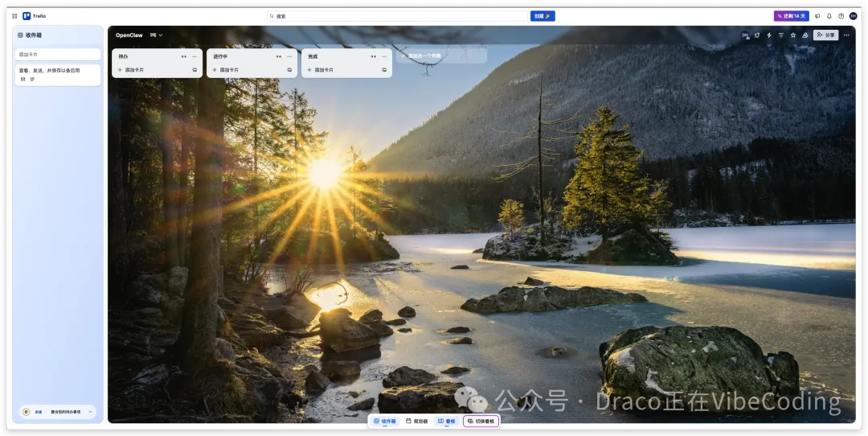Toggle the 看板 view in bottom bar

pos(446,421)
